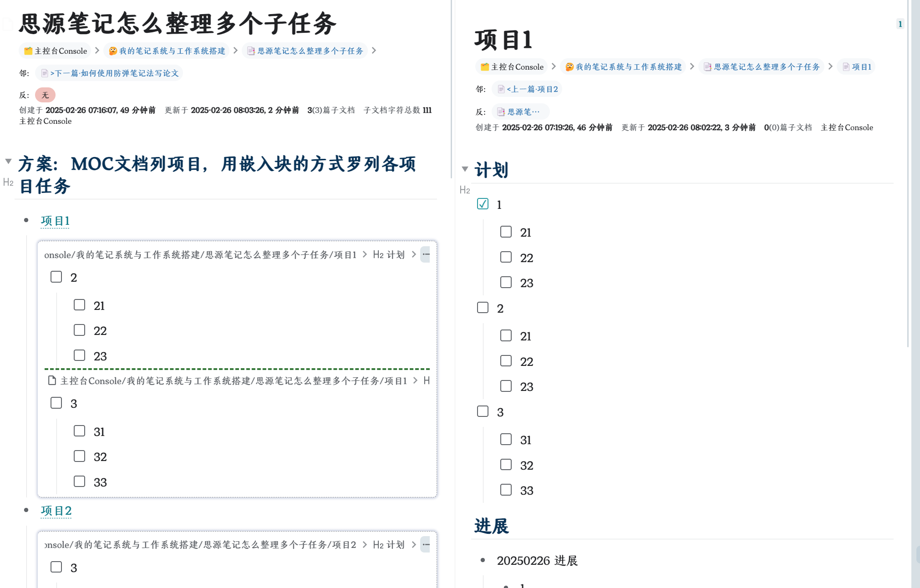Image resolution: width=920 pixels, height=588 pixels.
Task: Click the 上一篇·项目2 neighbor document chip
Action: [x=527, y=89]
